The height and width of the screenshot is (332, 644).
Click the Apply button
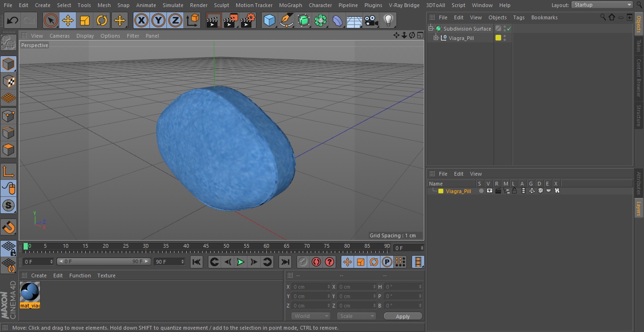(x=403, y=316)
